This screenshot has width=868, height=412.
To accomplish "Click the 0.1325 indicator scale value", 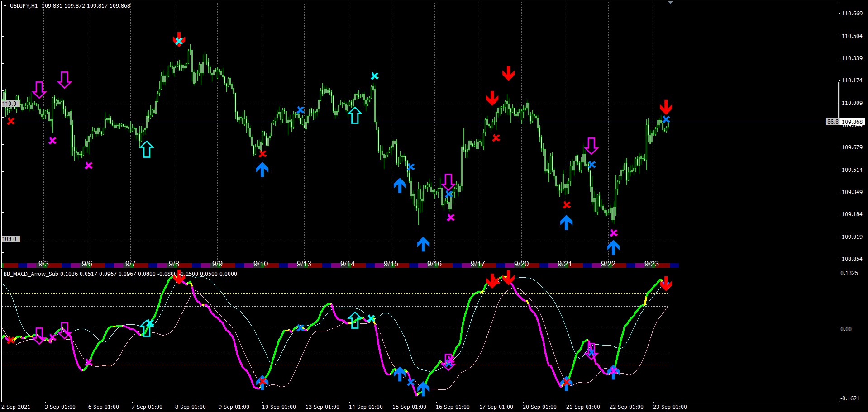I will [849, 273].
